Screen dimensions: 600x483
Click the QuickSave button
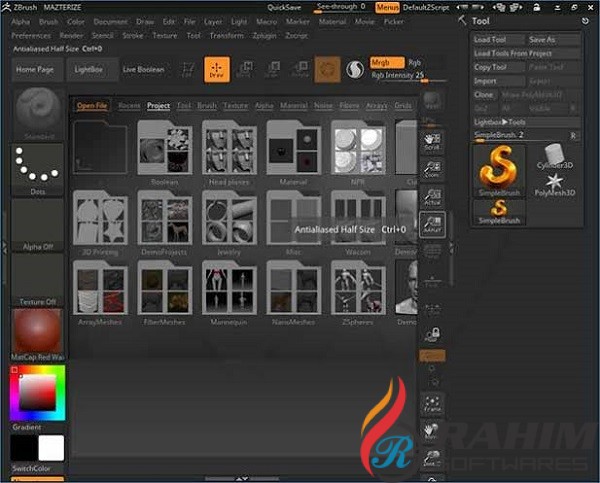[284, 7]
